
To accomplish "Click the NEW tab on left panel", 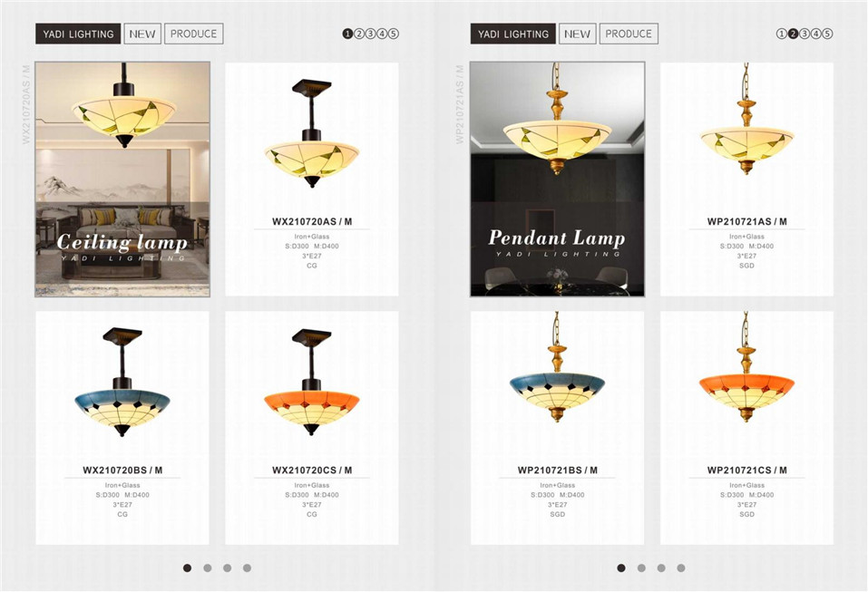I will click(142, 34).
